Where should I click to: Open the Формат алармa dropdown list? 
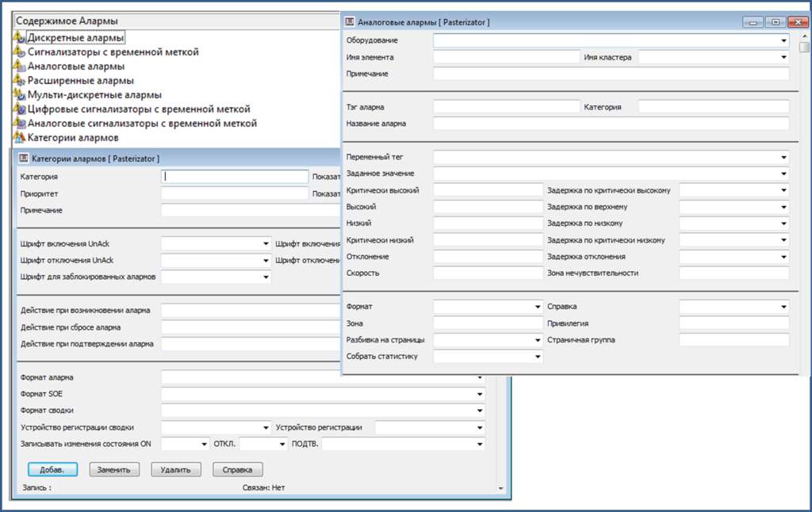point(480,378)
